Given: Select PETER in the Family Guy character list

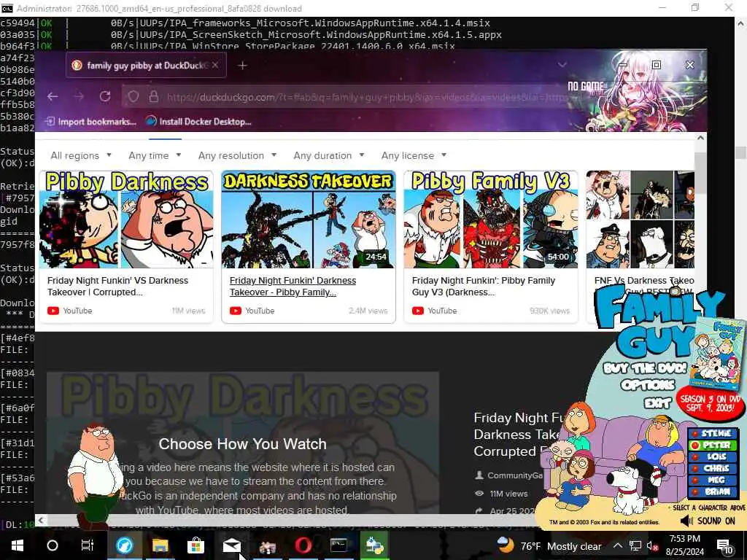Looking at the screenshot, I should (712, 446).
